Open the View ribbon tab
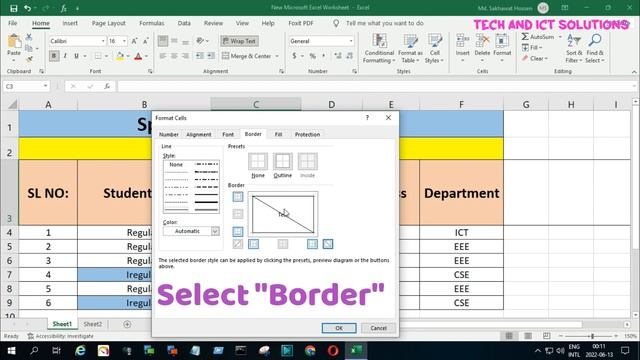The width and height of the screenshot is (640, 360). [x=242, y=23]
